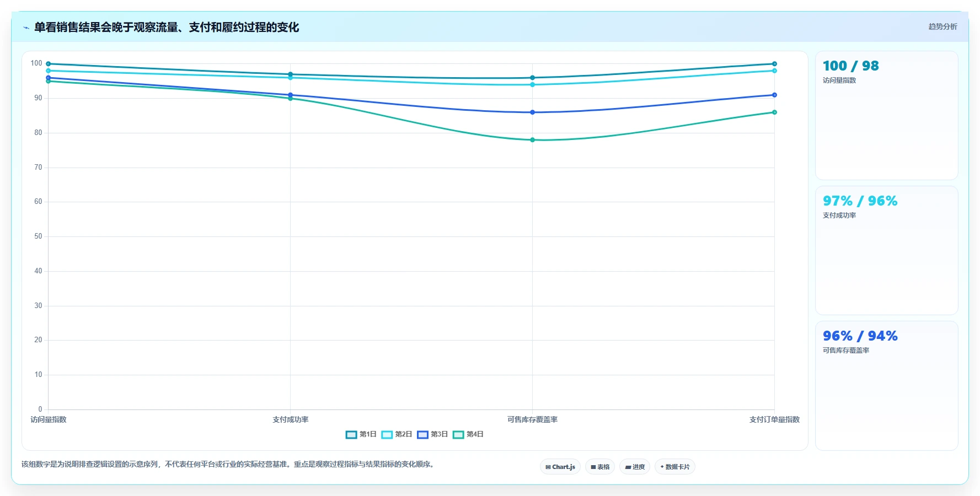Screen dimensions: 980x496
Task: Click the 可售库存覆盖率 card caption
Action: [x=846, y=351]
